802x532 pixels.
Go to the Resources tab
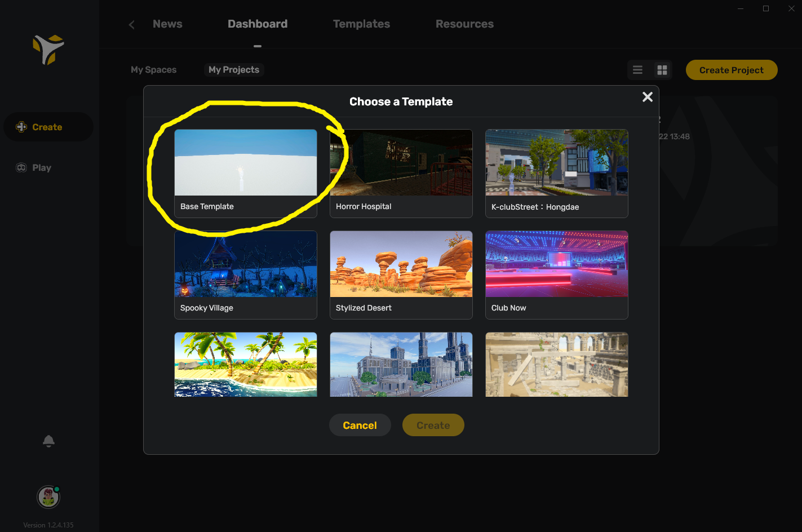464,24
